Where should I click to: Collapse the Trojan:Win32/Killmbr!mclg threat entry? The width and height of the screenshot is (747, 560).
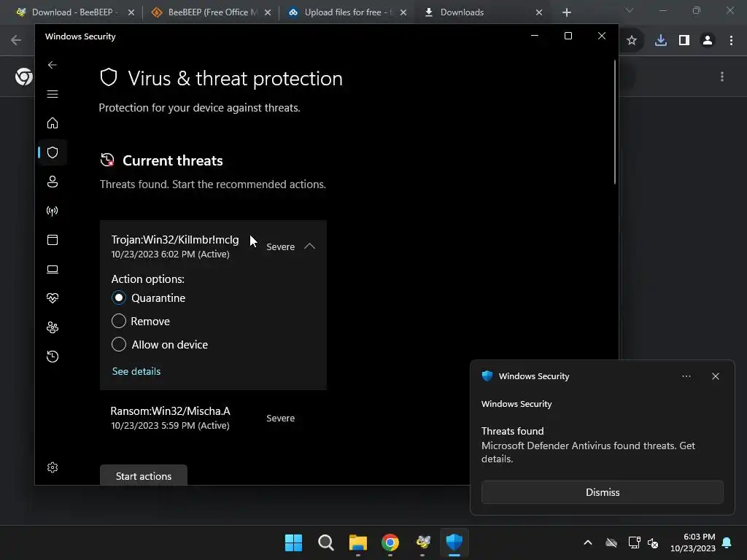tap(309, 246)
